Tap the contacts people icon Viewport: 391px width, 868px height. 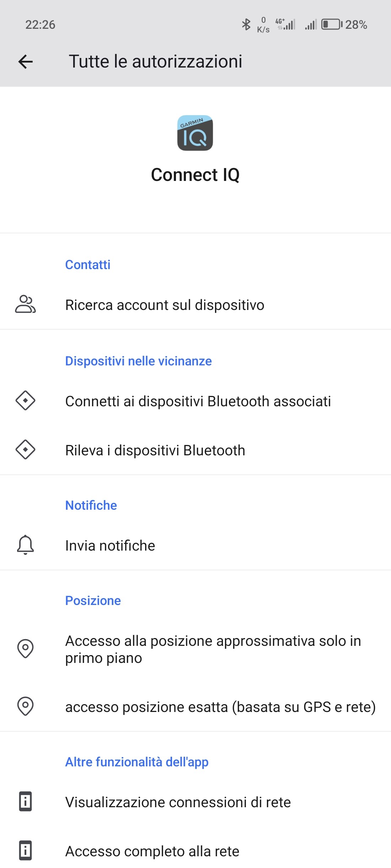25,304
